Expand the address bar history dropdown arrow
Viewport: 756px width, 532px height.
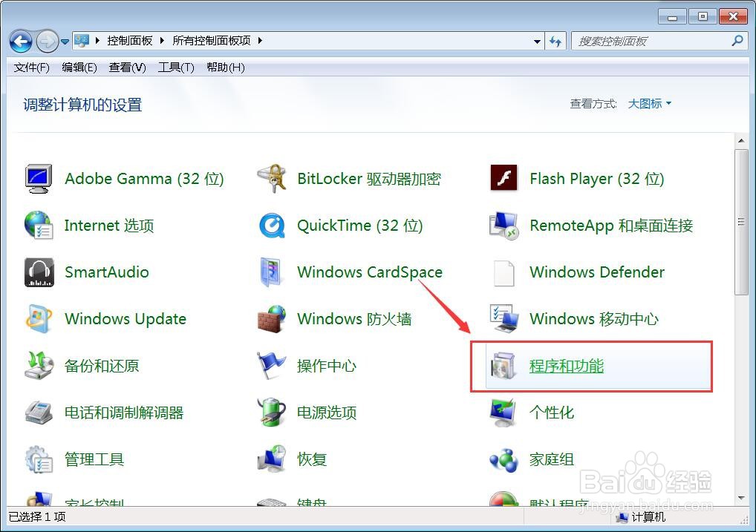pos(537,42)
